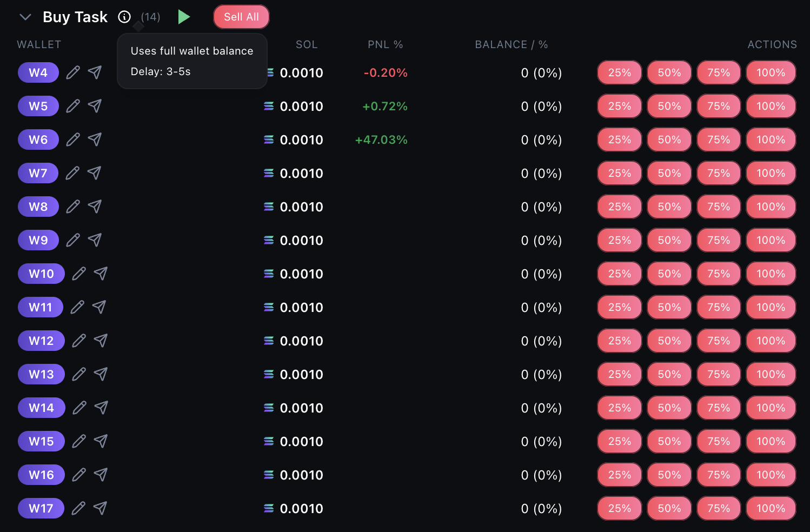Screen dimensions: 810x532
Task: Edit wallet W13 using the pencil icon
Action: pos(79,374)
